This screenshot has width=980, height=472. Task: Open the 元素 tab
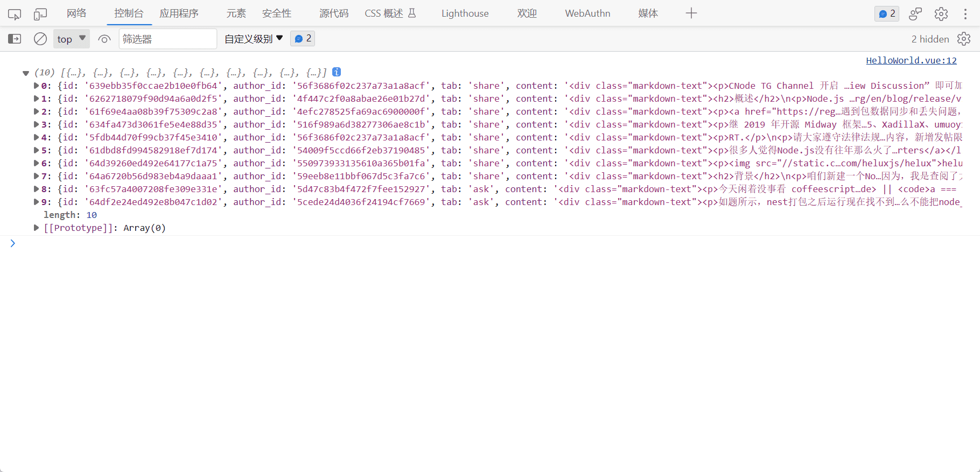tap(236, 13)
